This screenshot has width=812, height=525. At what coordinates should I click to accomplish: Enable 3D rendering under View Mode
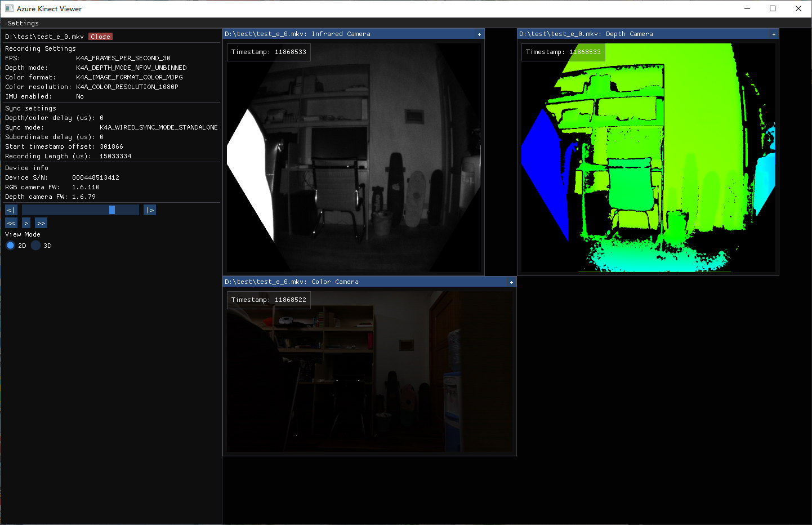point(35,245)
